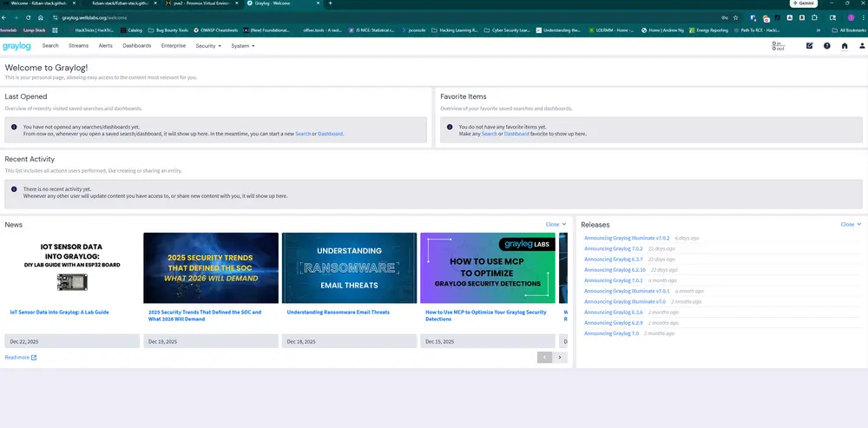The width and height of the screenshot is (868, 428).
Task: Open the HackTricks bookmark
Action: (x=91, y=30)
